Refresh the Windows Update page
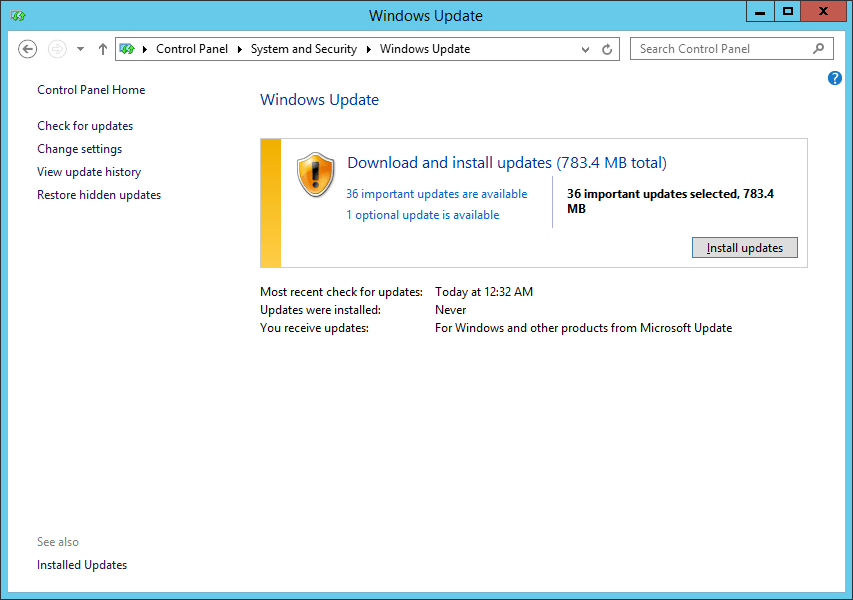The height and width of the screenshot is (600, 853). pyautogui.click(x=607, y=50)
